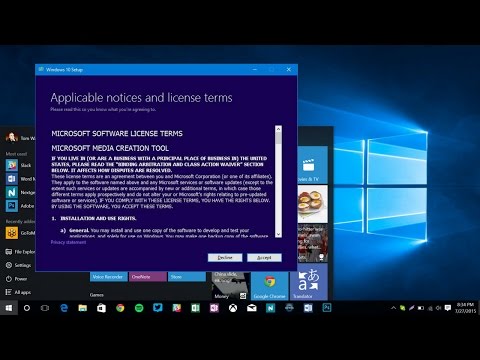This screenshot has height=360, width=480.
Task: Open GoToMeeting from Recently added
Action: [x=20, y=233]
